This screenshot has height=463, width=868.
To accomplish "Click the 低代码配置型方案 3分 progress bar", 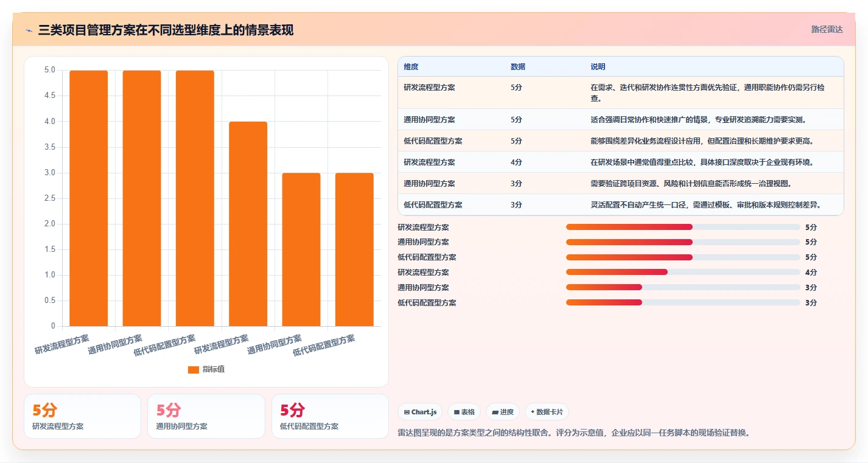I will pyautogui.click(x=683, y=302).
